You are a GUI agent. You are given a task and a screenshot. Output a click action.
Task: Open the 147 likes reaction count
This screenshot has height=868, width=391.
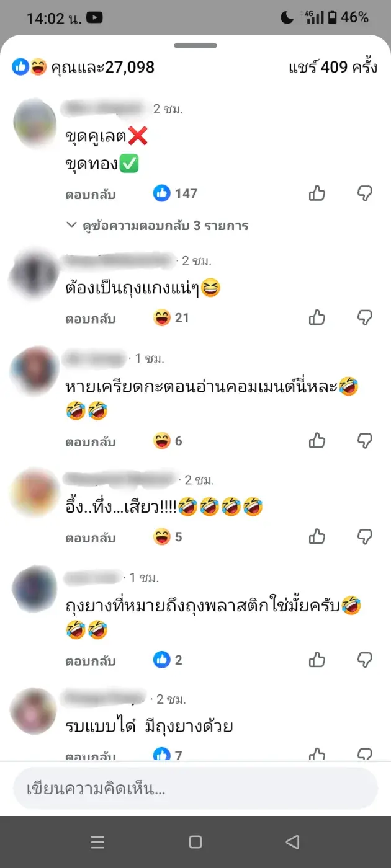176,193
